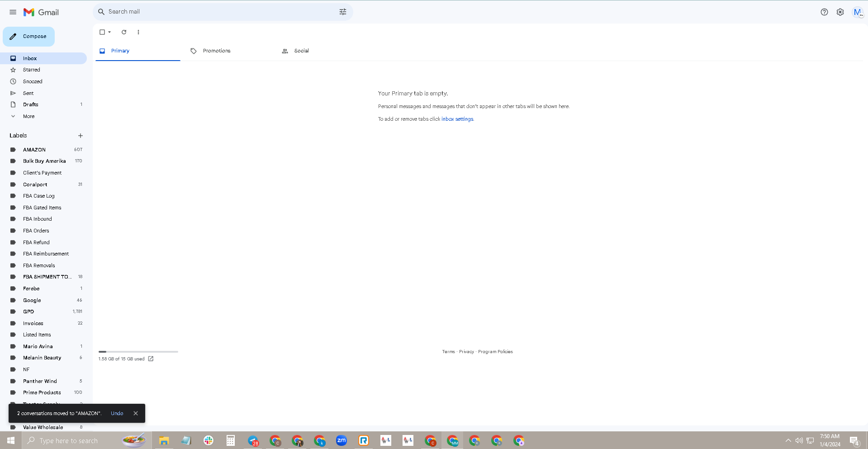Open the Program Policies link

(495, 352)
